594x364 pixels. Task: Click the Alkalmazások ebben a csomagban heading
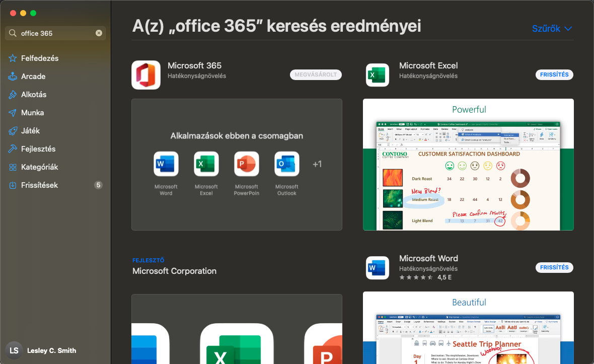(x=237, y=135)
